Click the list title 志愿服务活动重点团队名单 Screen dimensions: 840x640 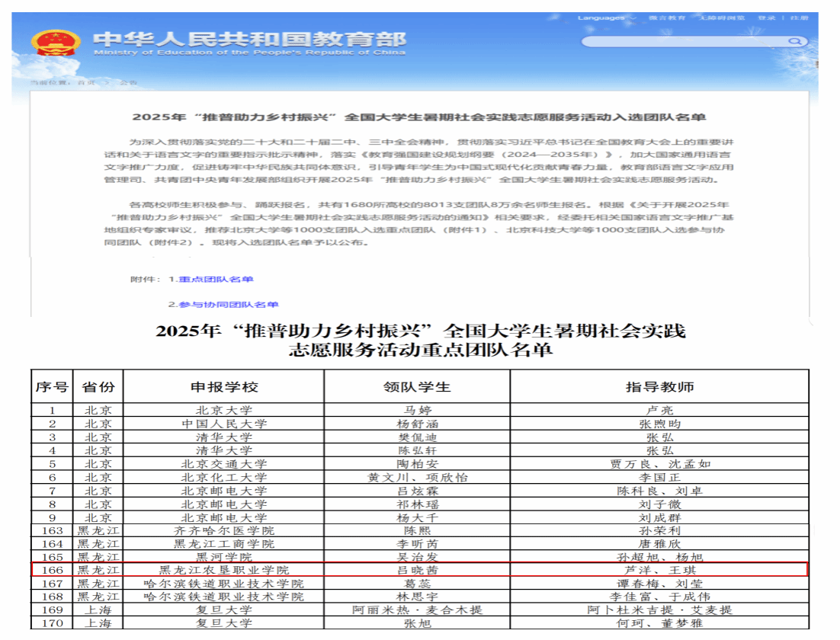pyautogui.click(x=421, y=350)
